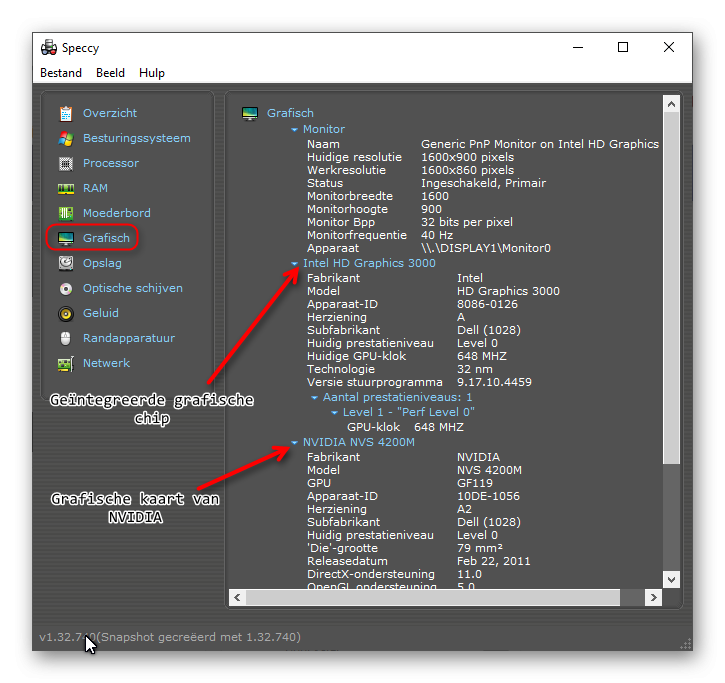The width and height of the screenshot is (725, 683).
Task: Click the horizontal scrollbar left arrow
Action: point(237,597)
